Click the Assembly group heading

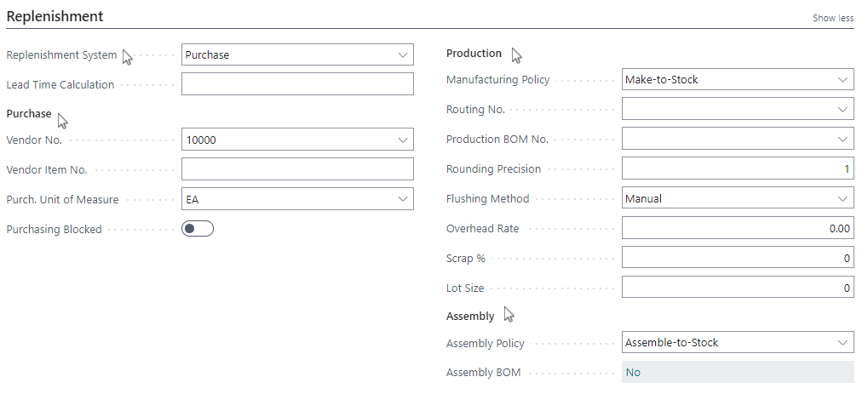point(470,316)
